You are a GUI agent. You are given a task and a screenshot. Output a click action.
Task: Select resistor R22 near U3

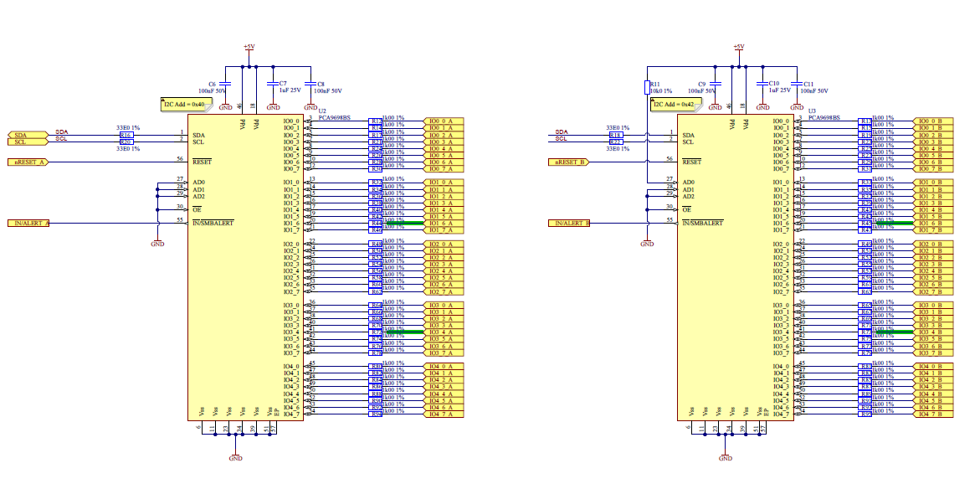pos(616,142)
